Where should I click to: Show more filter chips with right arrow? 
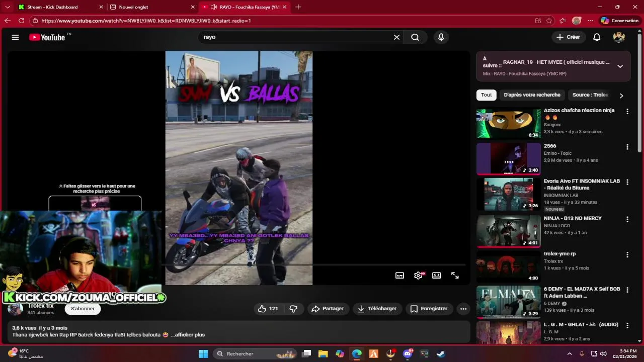tap(621, 96)
